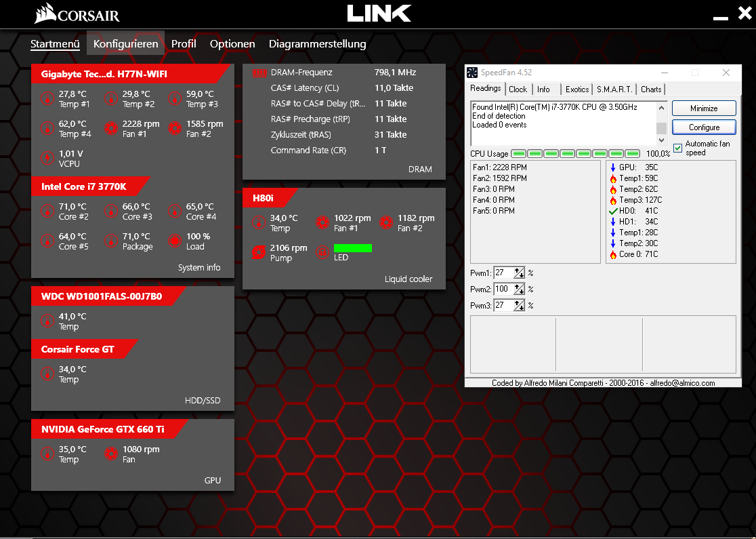
Task: Click Temp3: 127C reading in SpeedFan
Action: tap(636, 200)
